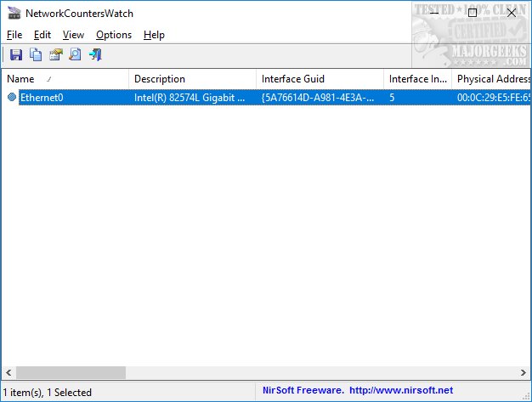Image resolution: width=532 pixels, height=402 pixels.
Task: Click the horizontal scrollbar left arrow
Action: point(8,373)
